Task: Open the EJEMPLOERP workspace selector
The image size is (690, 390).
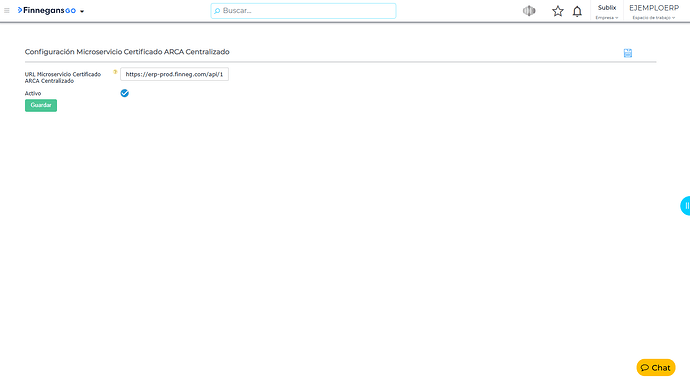Action: [654, 11]
